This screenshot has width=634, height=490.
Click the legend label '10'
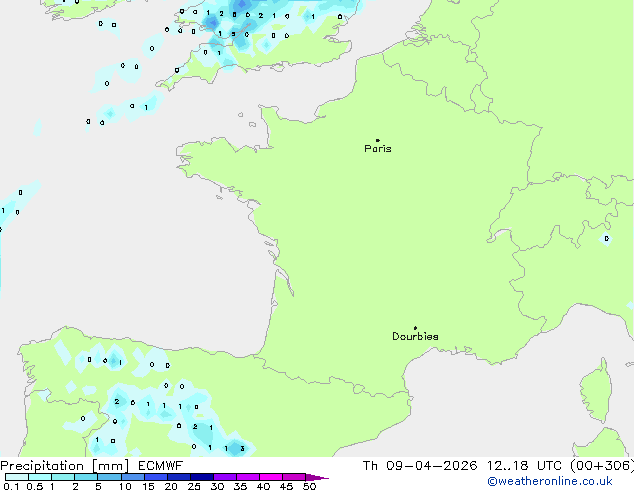click(125, 486)
